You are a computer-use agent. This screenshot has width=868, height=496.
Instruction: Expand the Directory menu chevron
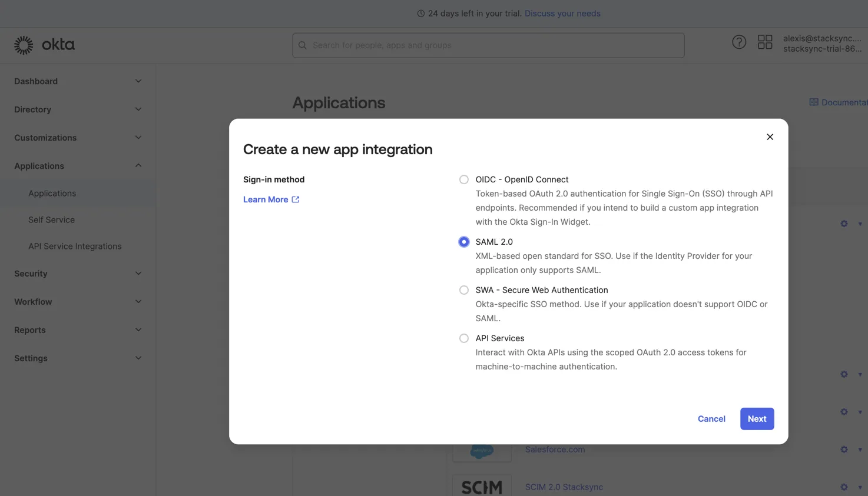click(x=138, y=109)
